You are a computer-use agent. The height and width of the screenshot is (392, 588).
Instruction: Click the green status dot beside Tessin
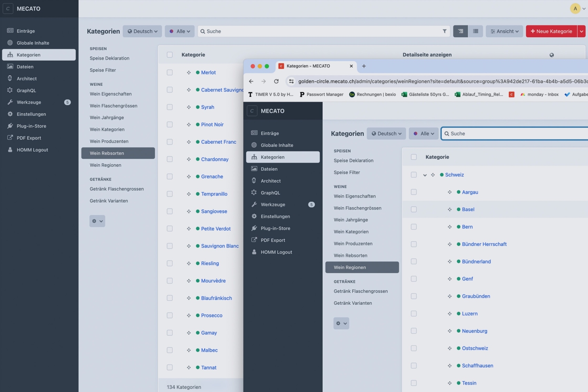coord(459,383)
